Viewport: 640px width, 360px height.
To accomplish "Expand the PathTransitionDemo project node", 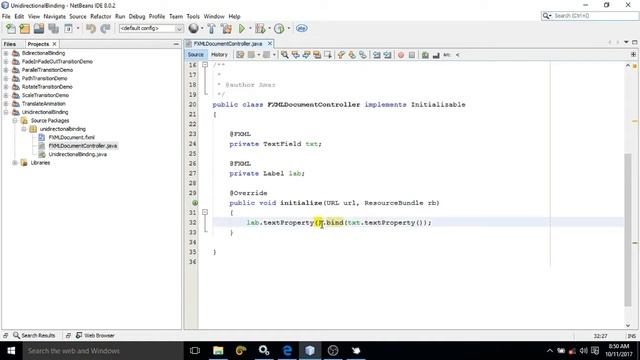I will pyautogui.click(x=6, y=78).
